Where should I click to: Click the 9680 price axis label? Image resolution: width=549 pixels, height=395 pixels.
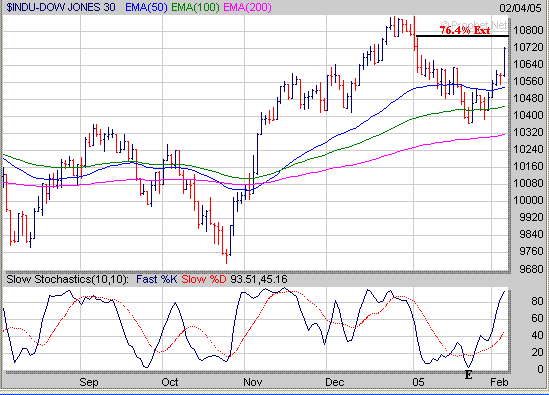click(x=531, y=269)
